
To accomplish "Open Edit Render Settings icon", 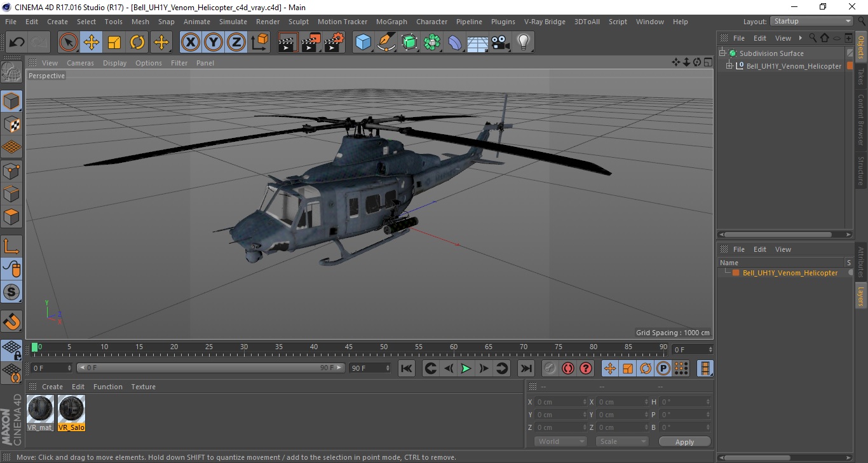I will (334, 43).
